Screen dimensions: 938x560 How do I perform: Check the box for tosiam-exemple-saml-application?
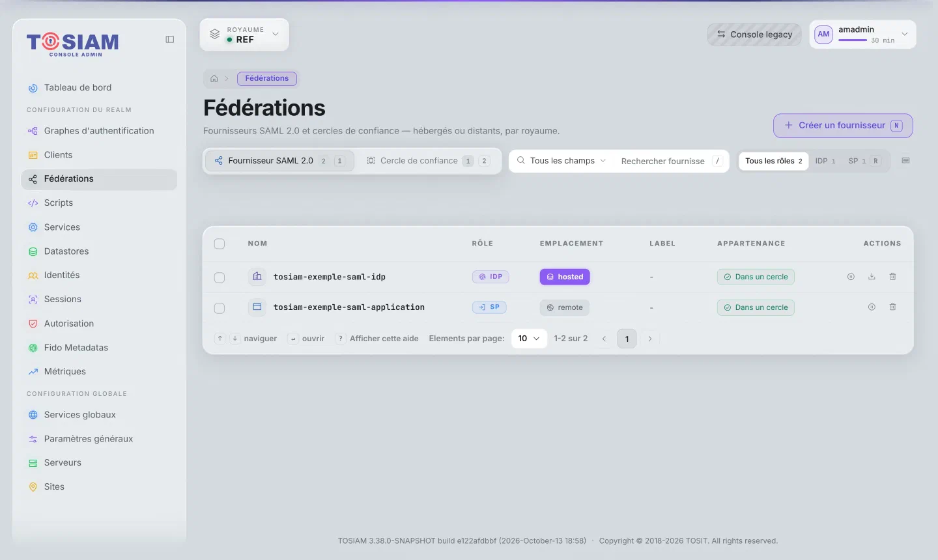coord(220,308)
